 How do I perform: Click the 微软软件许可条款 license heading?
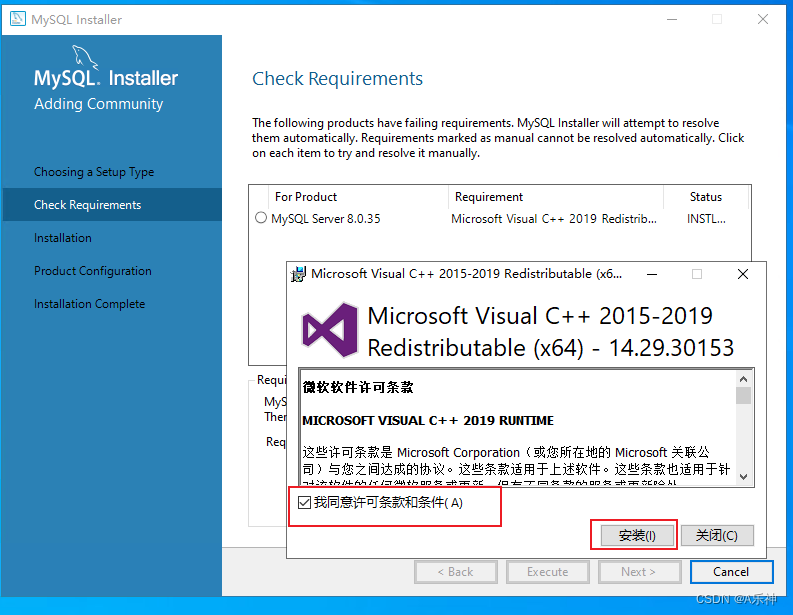358,387
